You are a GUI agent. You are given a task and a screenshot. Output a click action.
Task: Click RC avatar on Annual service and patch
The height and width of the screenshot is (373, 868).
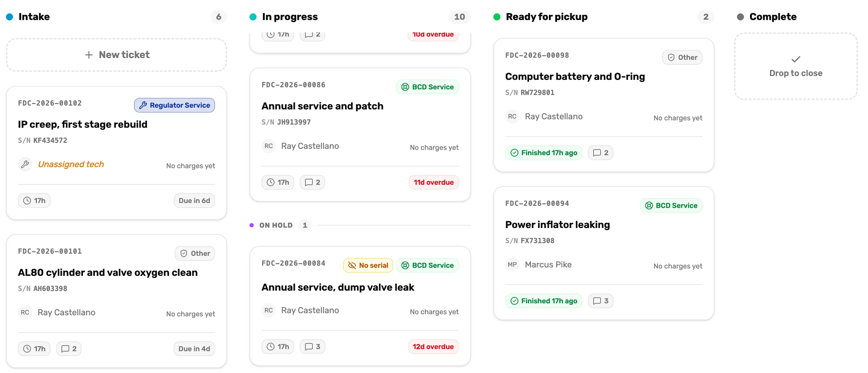(x=268, y=146)
